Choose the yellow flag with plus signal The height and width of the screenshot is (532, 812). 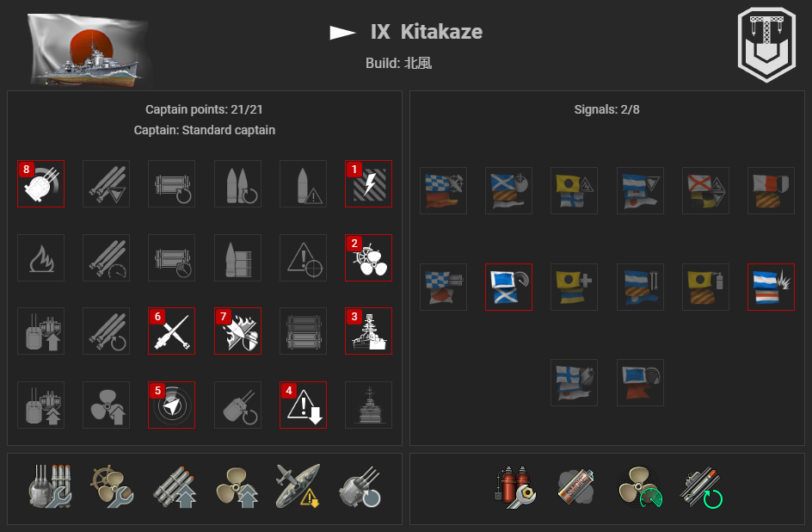(x=574, y=287)
